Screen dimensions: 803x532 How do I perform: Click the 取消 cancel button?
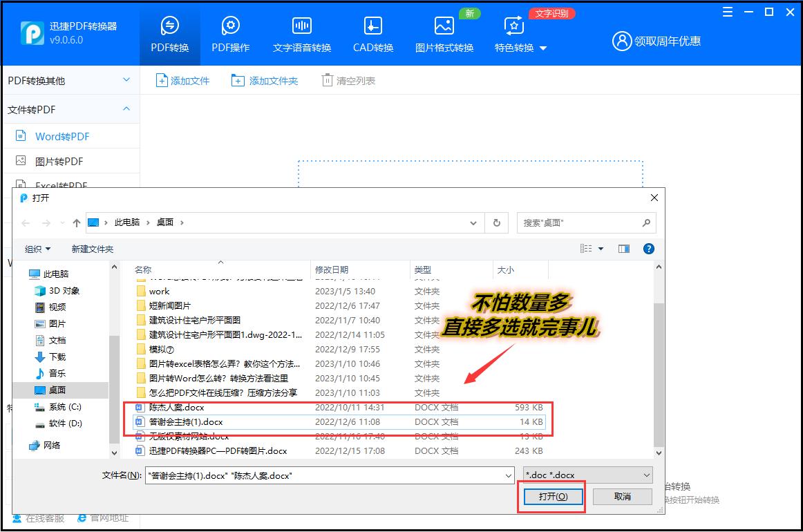621,497
